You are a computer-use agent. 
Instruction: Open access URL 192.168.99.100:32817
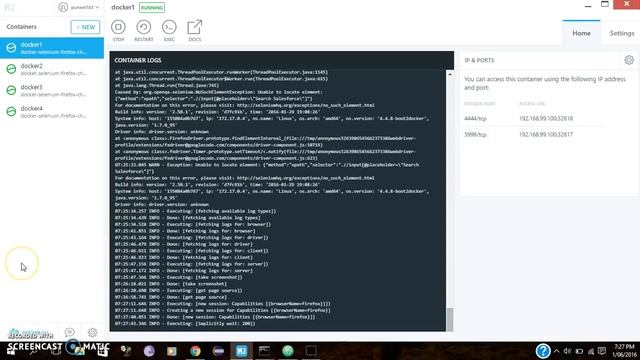pyautogui.click(x=546, y=134)
